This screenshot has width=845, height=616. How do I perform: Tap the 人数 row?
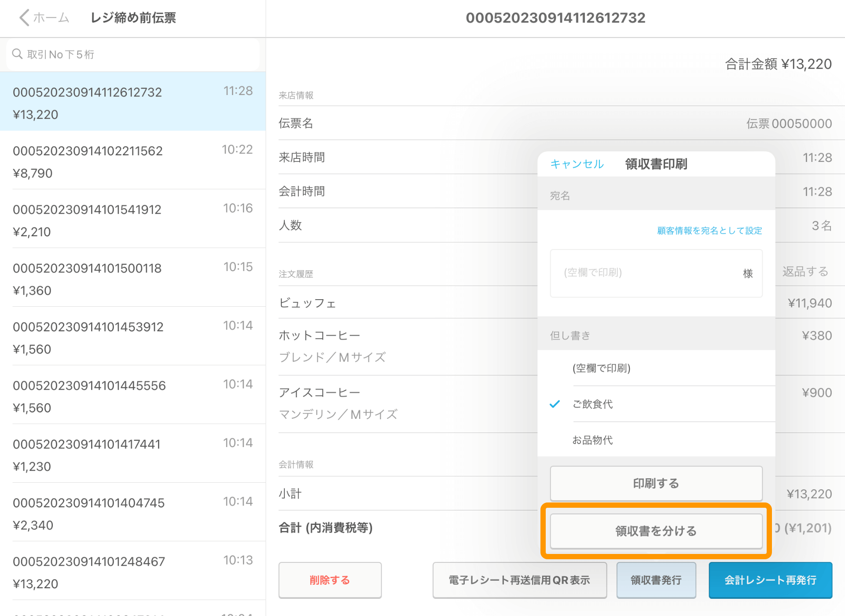[408, 225]
